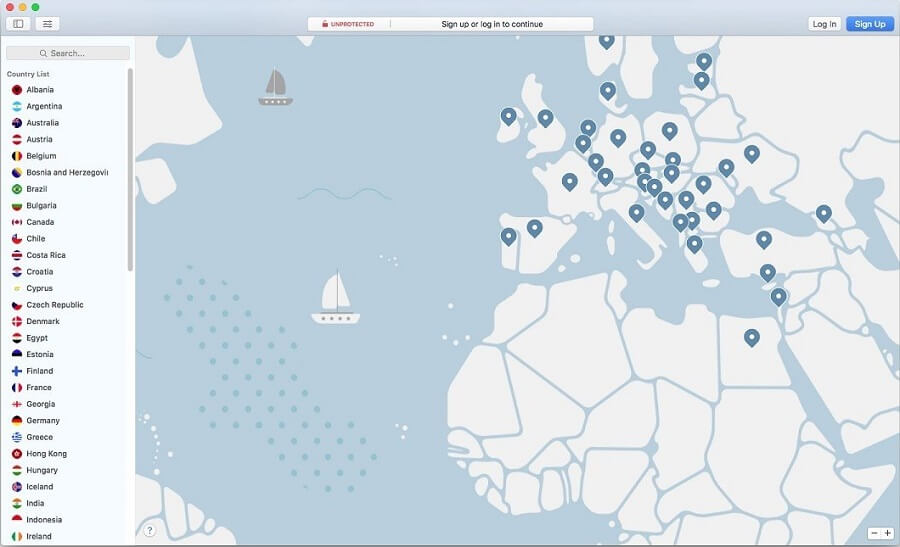Open the settings sliders icon
900x547 pixels.
47,23
